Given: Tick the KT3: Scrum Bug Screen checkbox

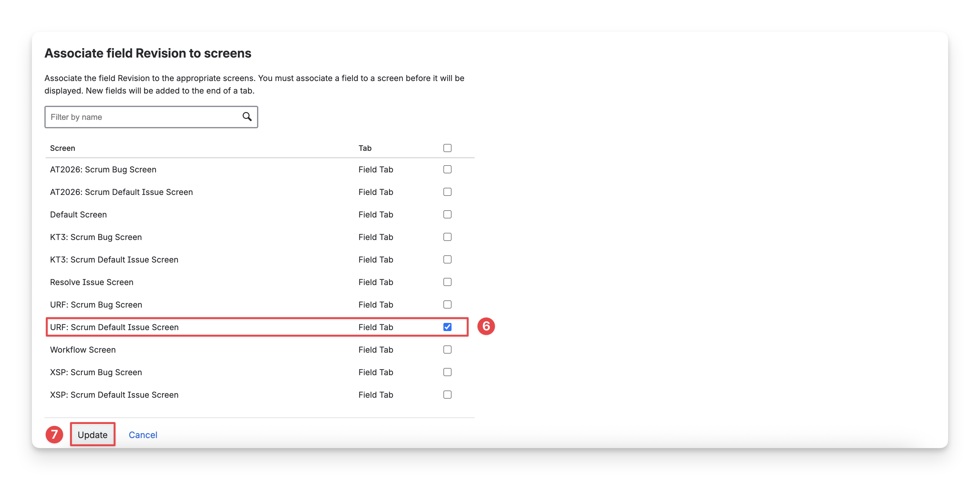Looking at the screenshot, I should (447, 237).
